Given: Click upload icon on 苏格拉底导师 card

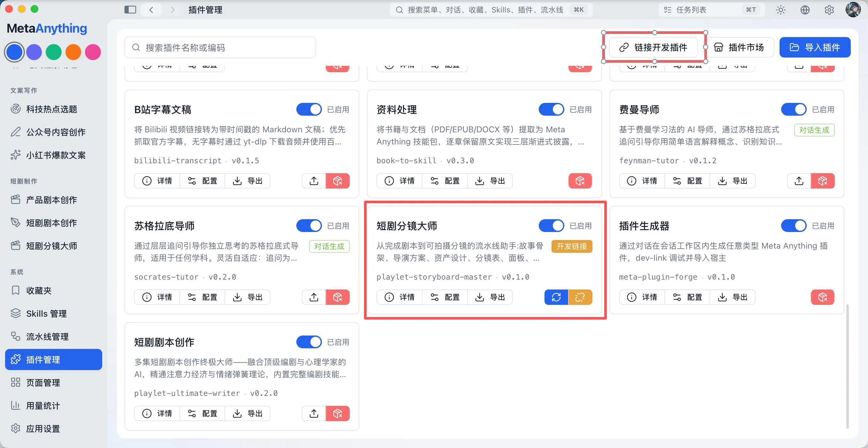Looking at the screenshot, I should (314, 297).
